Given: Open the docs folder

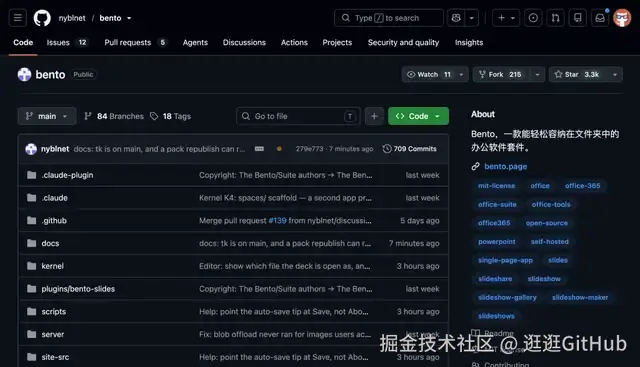Looking at the screenshot, I should (50, 244).
